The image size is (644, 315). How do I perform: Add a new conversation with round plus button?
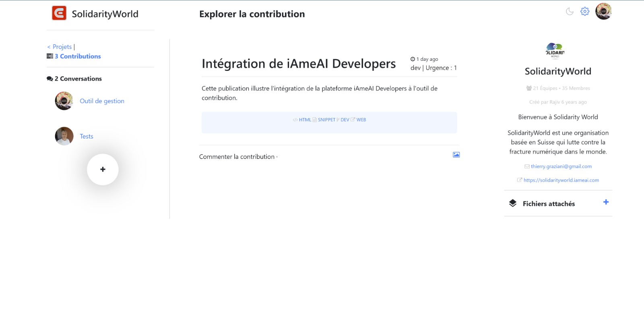coord(103,170)
